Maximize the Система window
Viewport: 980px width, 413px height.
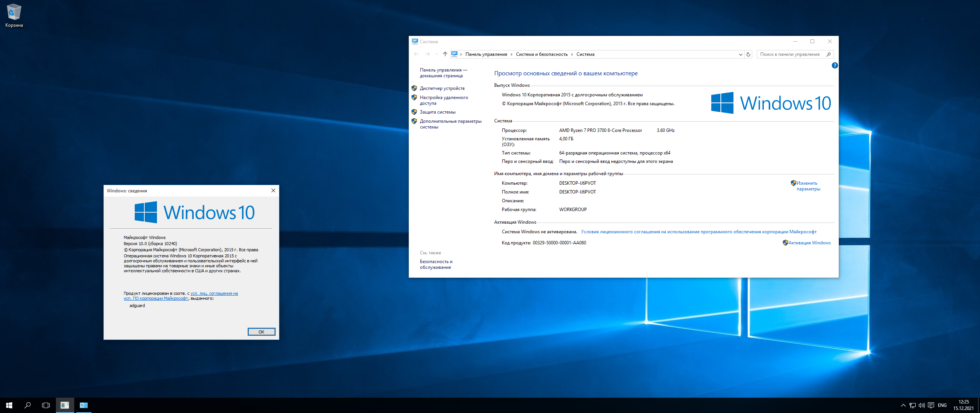(x=812, y=41)
